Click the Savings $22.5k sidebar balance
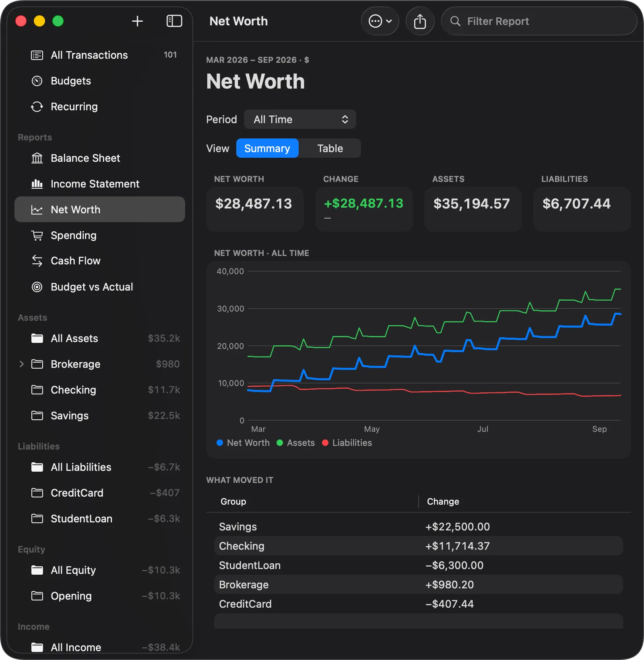 click(164, 416)
